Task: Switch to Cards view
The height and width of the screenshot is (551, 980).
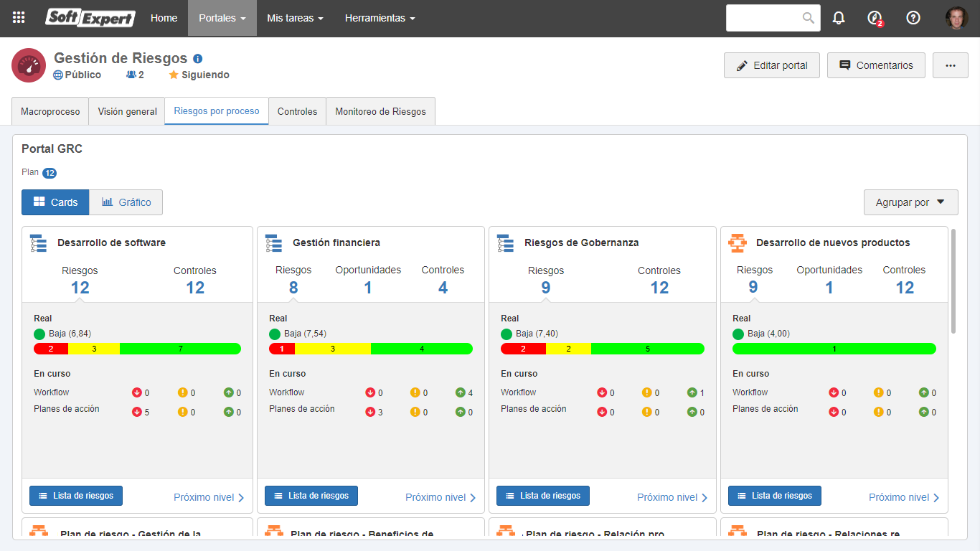Action: click(55, 202)
